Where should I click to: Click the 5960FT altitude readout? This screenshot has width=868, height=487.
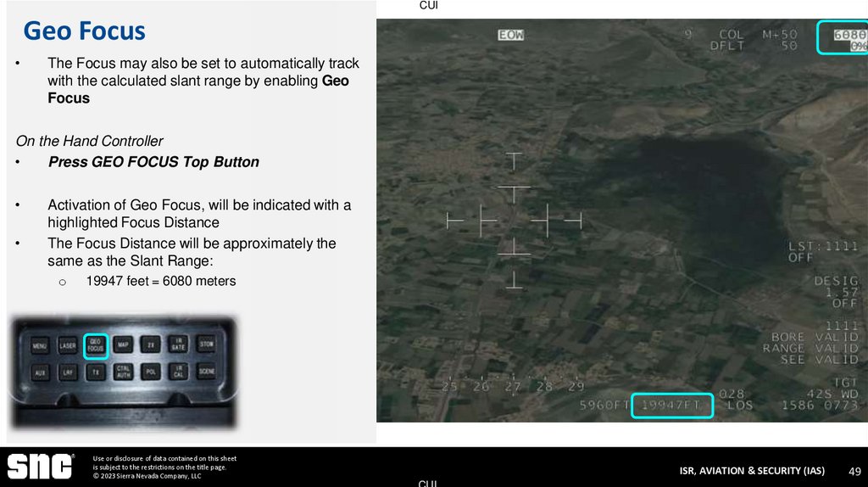click(x=604, y=406)
